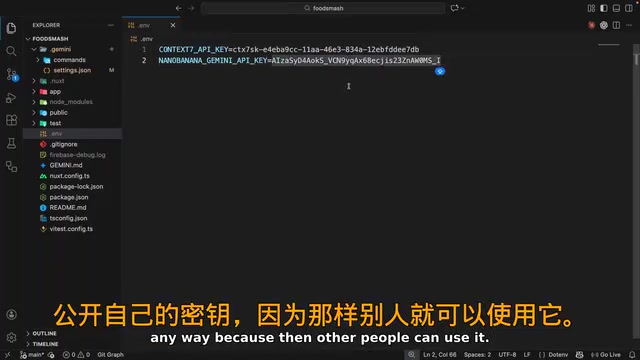Screen dimensions: 640x360
Task: Open remote window from status bar corner
Action: pyautogui.click(x=7, y=355)
